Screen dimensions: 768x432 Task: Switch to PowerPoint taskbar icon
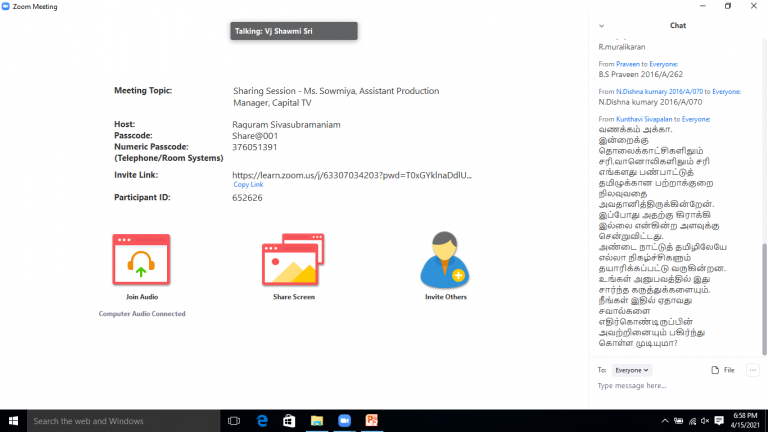click(x=372, y=421)
